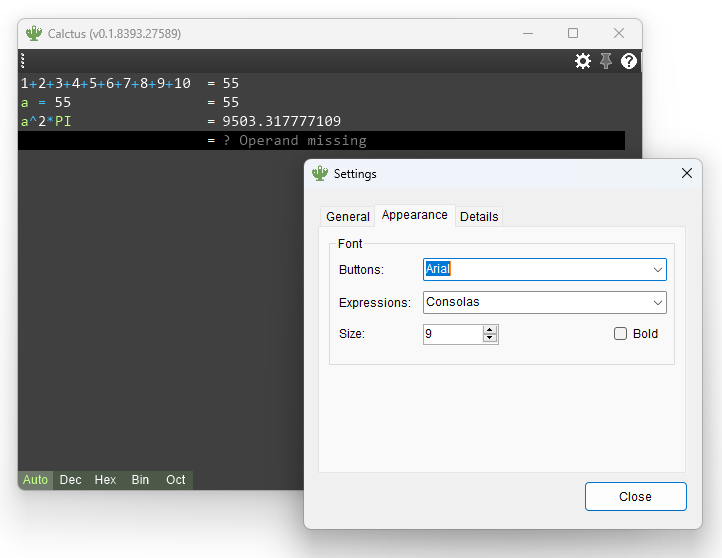Switch to Dec radix mode
The image size is (722, 558).
(x=70, y=480)
